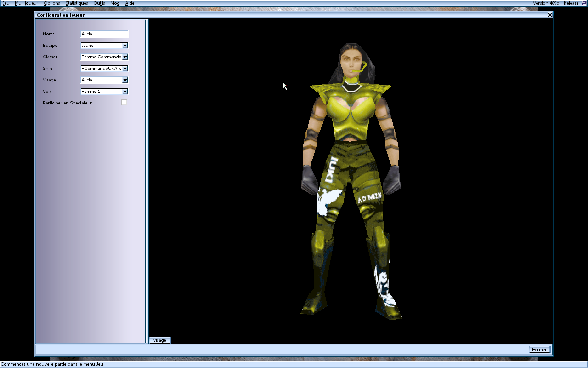Click the Configuration joueur title bar text

coord(61,15)
